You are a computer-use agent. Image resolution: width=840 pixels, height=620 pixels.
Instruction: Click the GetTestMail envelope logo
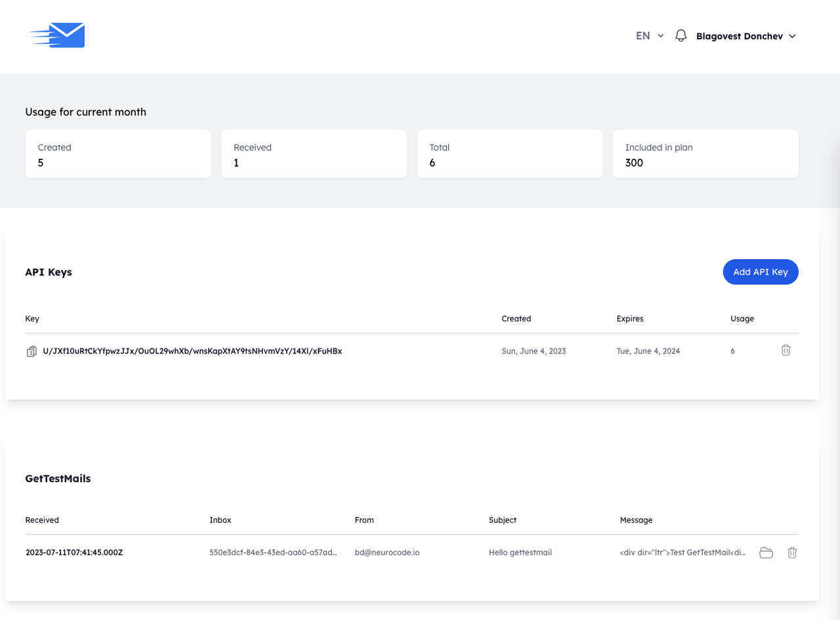click(x=58, y=35)
